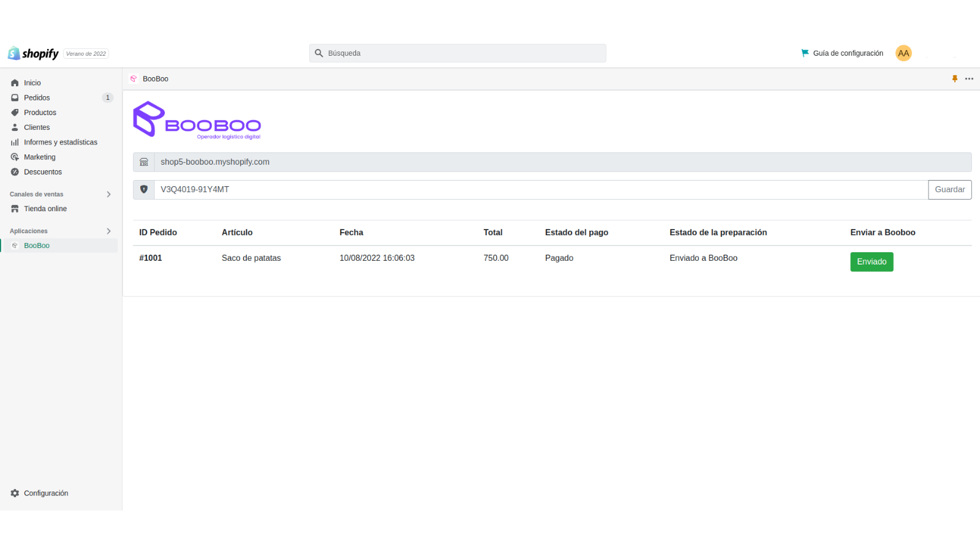Click the Fecha column header

[x=352, y=233]
